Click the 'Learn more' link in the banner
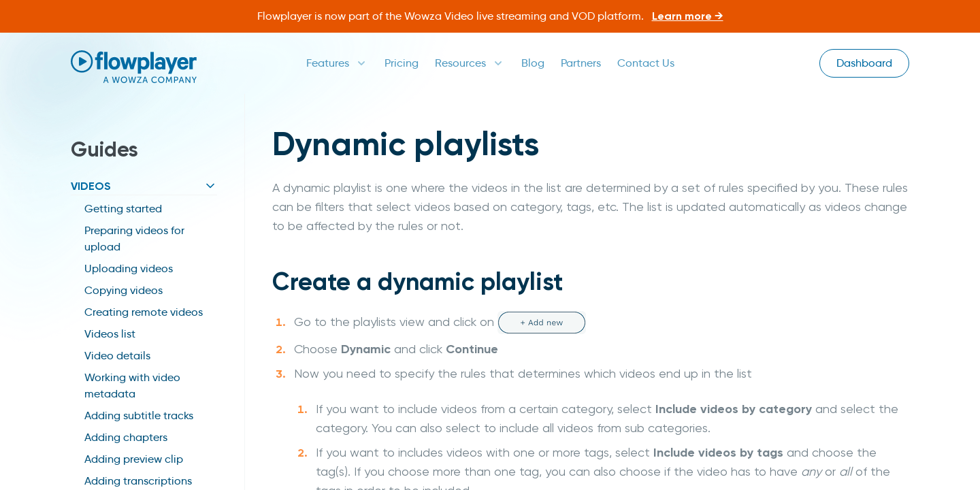The width and height of the screenshot is (980, 490). 687,16
